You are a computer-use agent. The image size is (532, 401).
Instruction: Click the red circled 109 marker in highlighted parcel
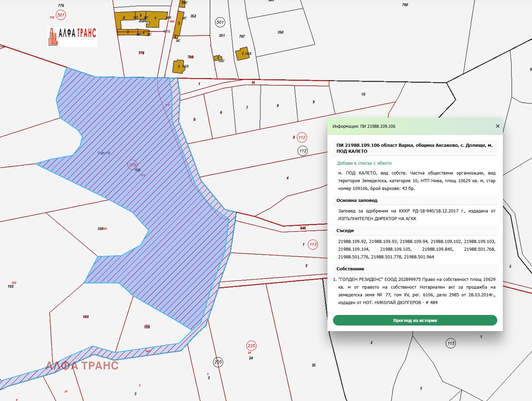tap(132, 165)
